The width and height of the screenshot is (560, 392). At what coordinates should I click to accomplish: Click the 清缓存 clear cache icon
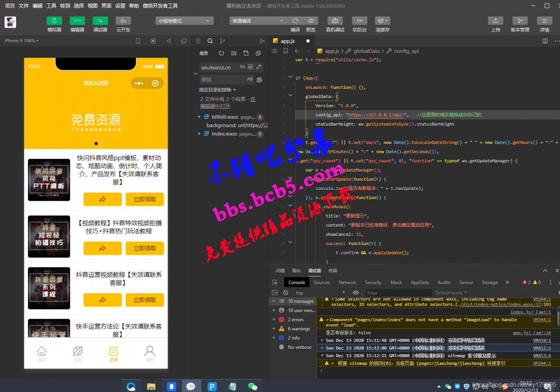tap(382, 21)
